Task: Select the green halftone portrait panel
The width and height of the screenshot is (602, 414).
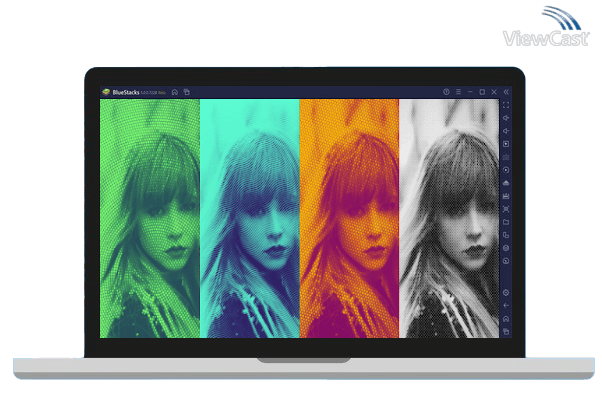Action: coord(150,218)
